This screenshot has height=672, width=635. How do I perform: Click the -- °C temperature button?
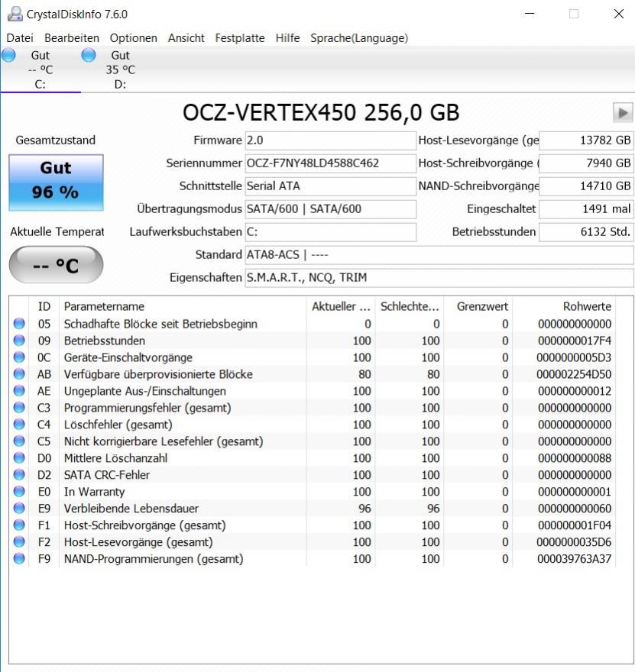[57, 265]
